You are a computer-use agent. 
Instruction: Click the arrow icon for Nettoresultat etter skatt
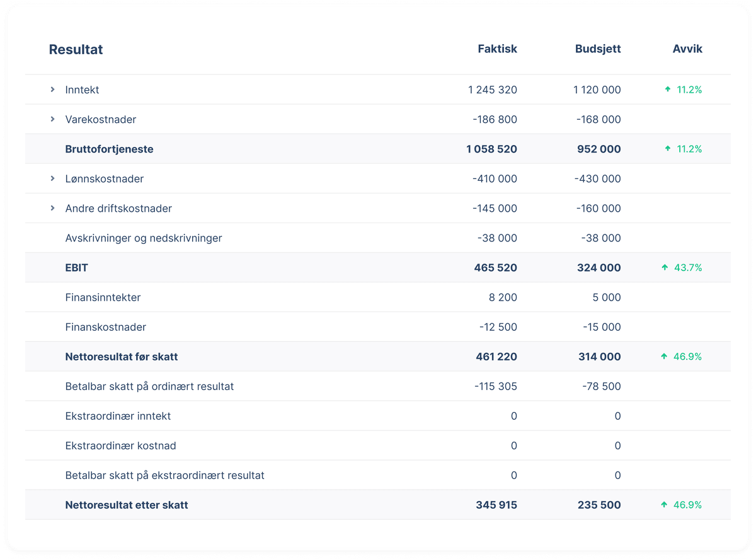coord(664,504)
